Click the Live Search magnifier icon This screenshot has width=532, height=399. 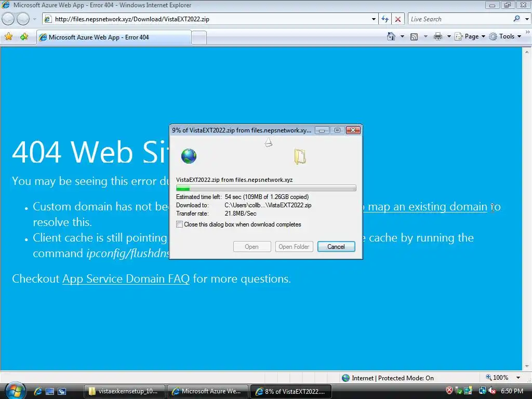coord(517,19)
